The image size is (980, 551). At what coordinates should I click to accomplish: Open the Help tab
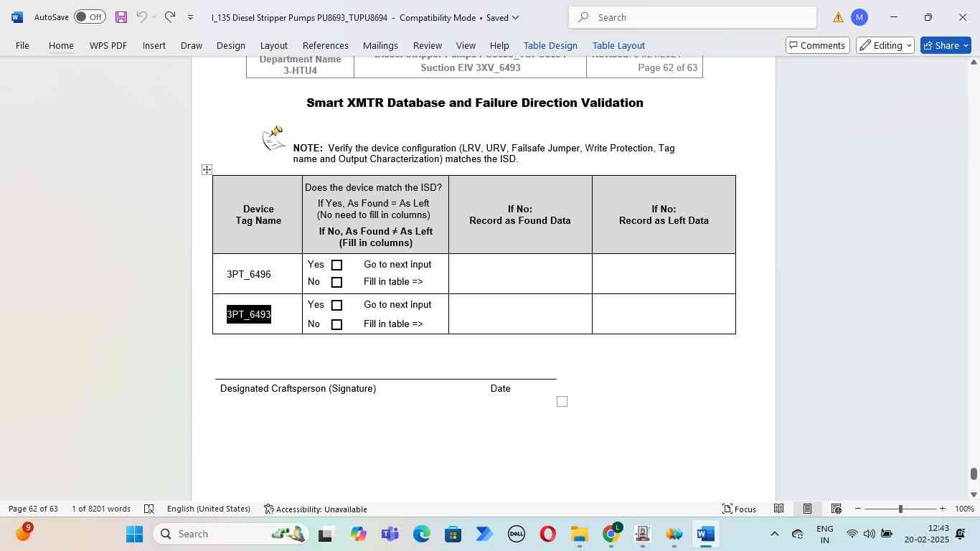pos(499,45)
